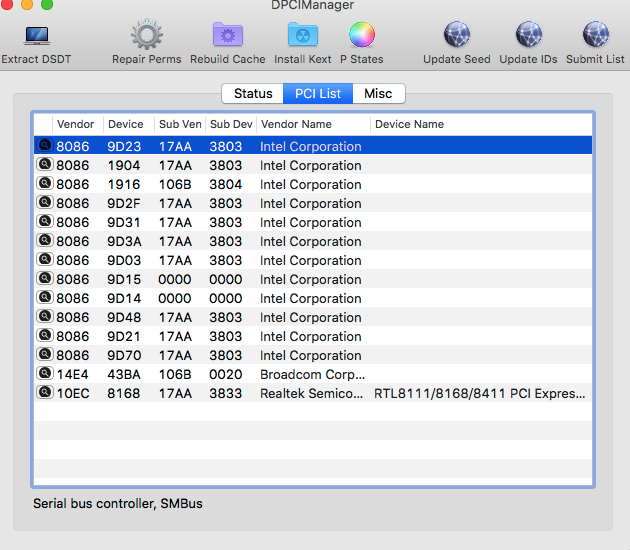Click the Sub Dev column header
The height and width of the screenshot is (550, 630).
click(x=230, y=125)
